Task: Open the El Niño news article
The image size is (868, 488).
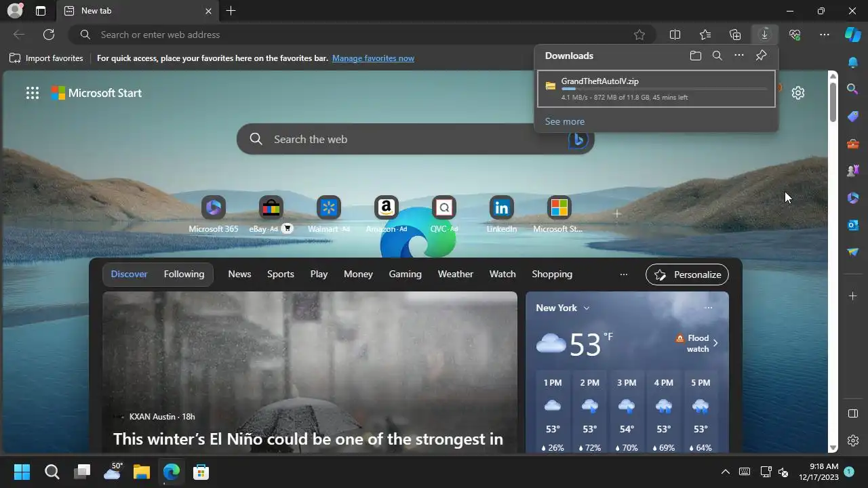Action: (308, 439)
